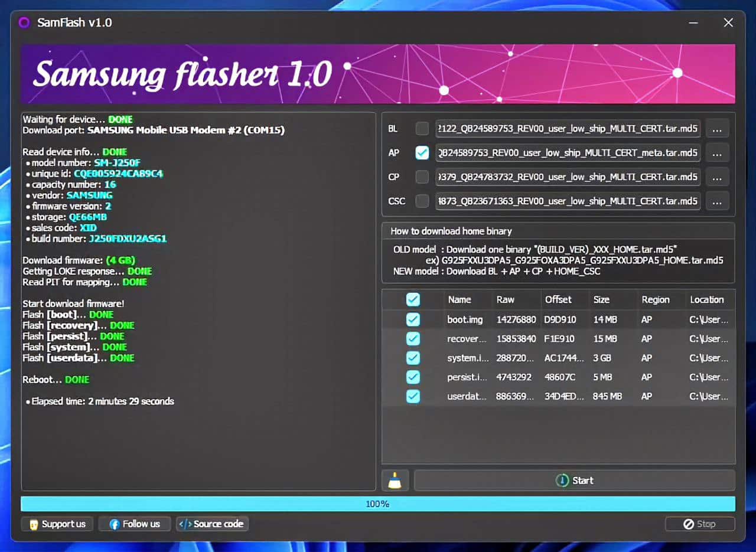Uncheck the AP file checkbox
The image size is (756, 552).
422,153
